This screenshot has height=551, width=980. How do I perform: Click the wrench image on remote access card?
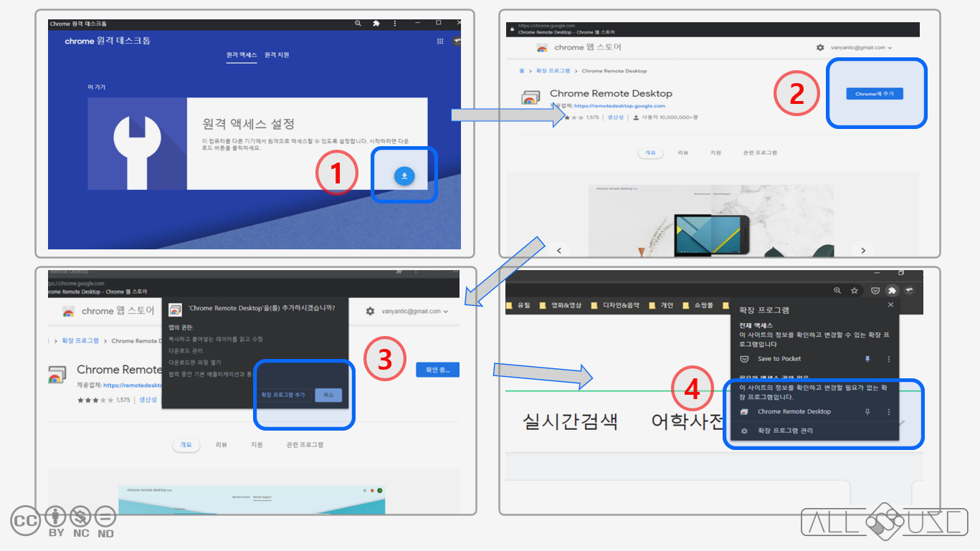138,143
